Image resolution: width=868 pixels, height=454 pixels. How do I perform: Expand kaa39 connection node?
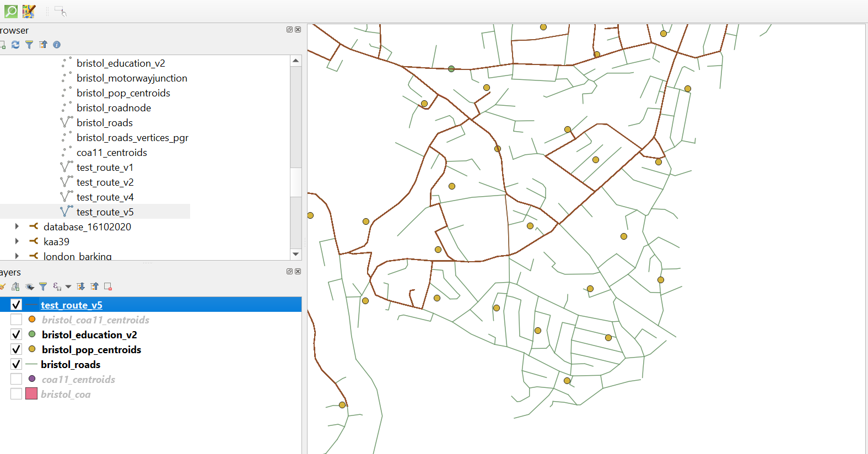point(17,241)
